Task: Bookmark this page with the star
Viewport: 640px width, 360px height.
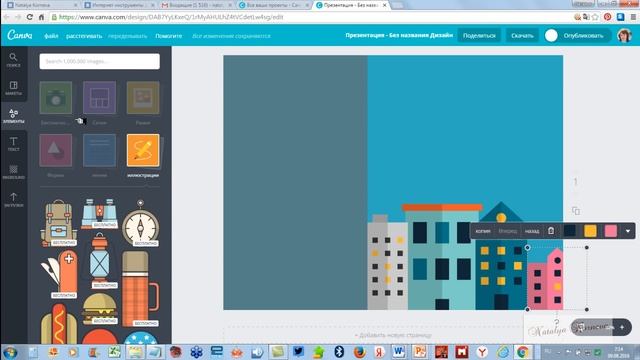Action: pyautogui.click(x=595, y=17)
